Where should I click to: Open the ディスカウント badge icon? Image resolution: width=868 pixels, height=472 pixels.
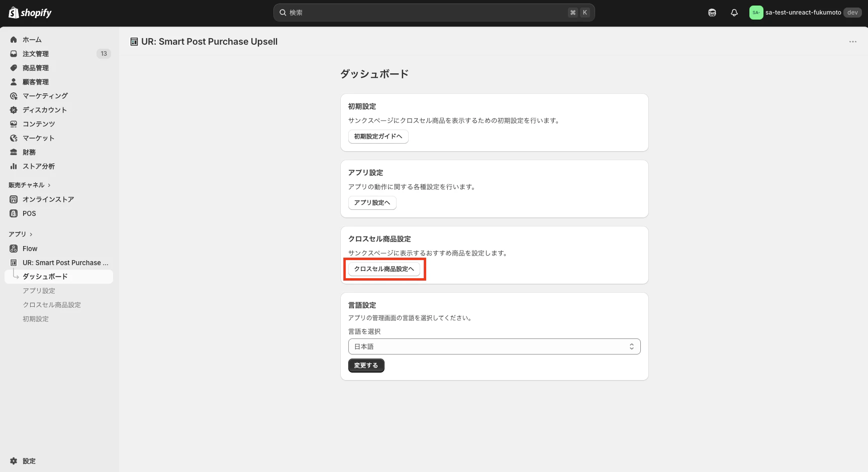tap(14, 110)
